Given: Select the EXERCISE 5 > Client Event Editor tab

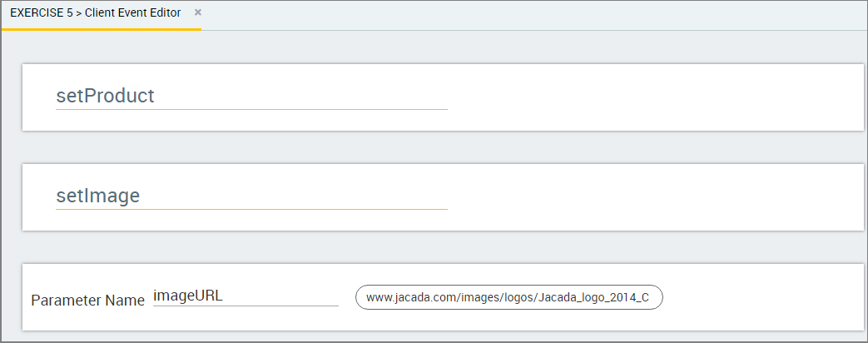Looking at the screenshot, I should pyautogui.click(x=102, y=13).
